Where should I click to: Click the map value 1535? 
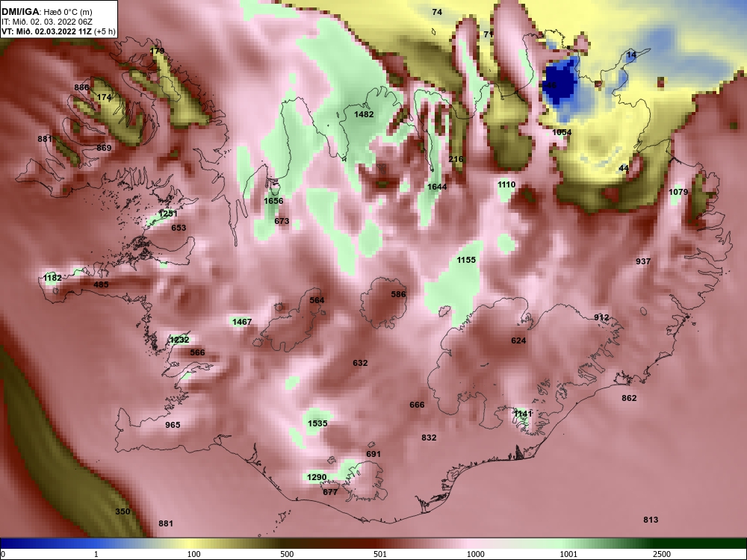[x=317, y=423]
